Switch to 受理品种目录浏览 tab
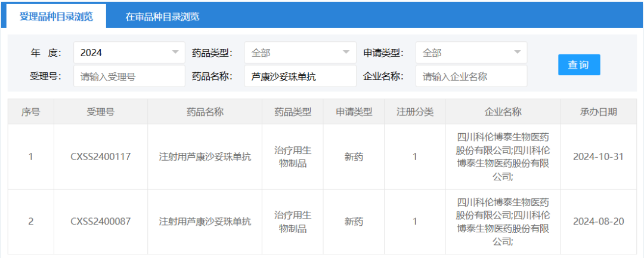 pyautogui.click(x=56, y=17)
